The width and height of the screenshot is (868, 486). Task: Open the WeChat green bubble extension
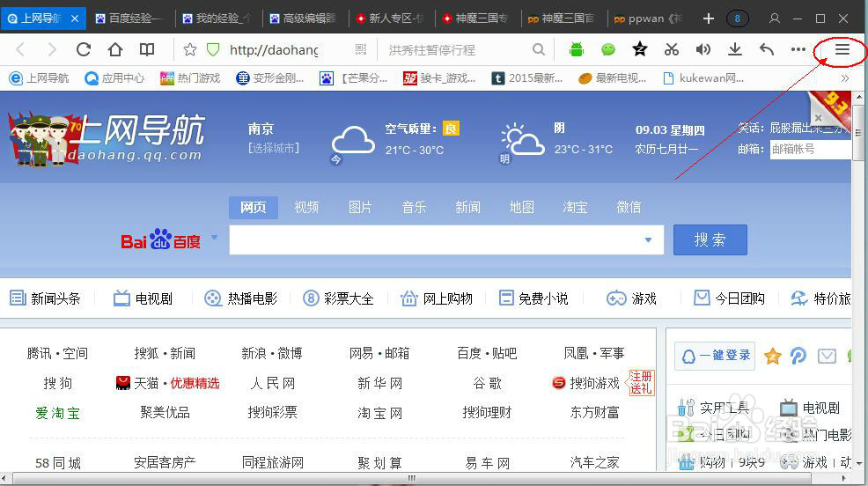[607, 50]
